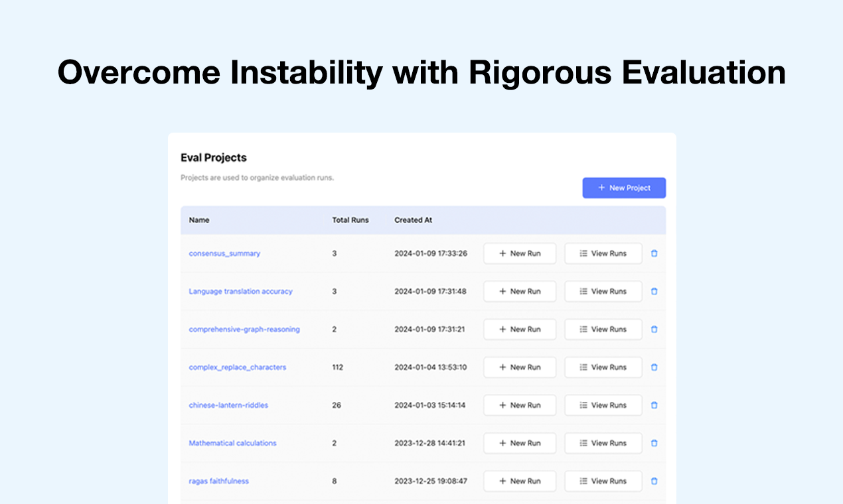Open comprehensive-graph-reasoning project link
The image size is (843, 504).
click(x=244, y=329)
